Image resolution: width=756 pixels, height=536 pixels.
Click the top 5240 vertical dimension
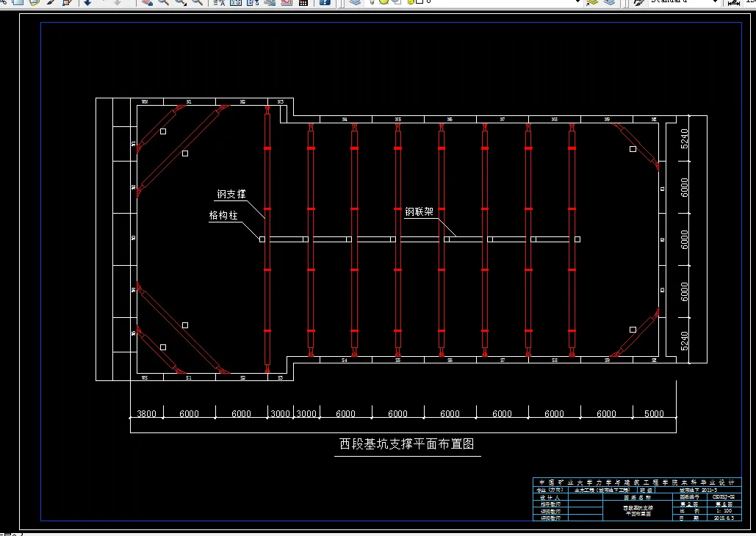[x=685, y=139]
